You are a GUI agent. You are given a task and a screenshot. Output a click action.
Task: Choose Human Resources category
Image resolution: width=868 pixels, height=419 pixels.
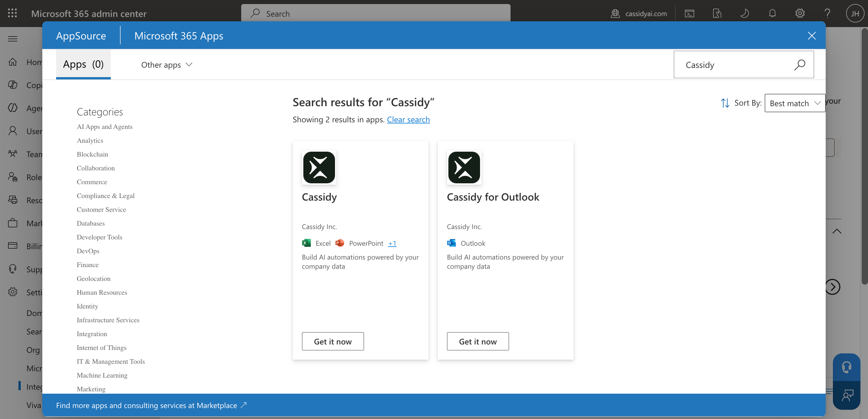coord(102,293)
